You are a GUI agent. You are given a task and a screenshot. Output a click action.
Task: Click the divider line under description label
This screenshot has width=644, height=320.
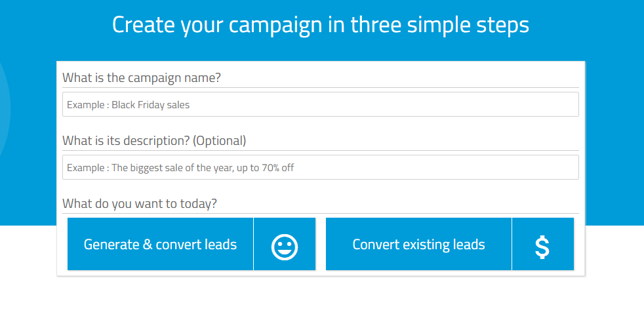point(320,150)
